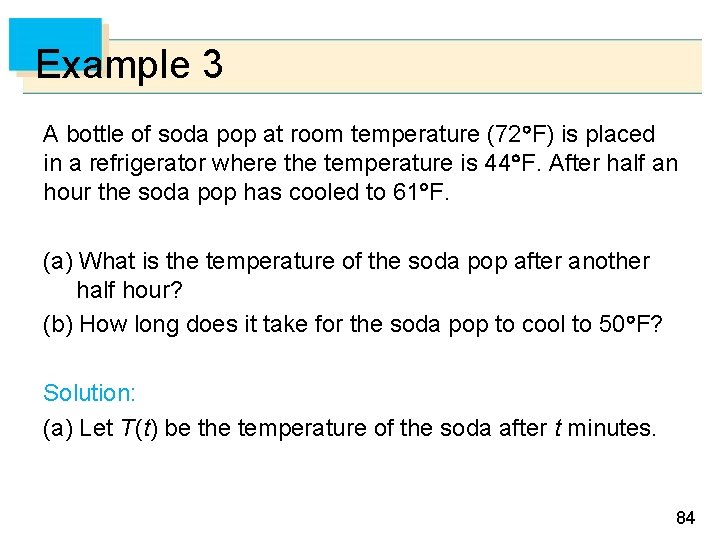Click the '(a)' label of the first question
Screen dimensions: 720x540
tap(57, 262)
